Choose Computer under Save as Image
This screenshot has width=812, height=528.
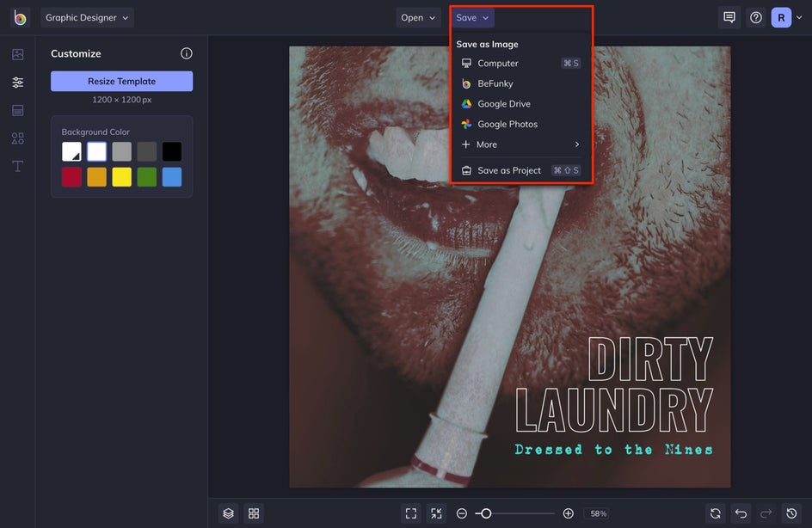[498, 63]
